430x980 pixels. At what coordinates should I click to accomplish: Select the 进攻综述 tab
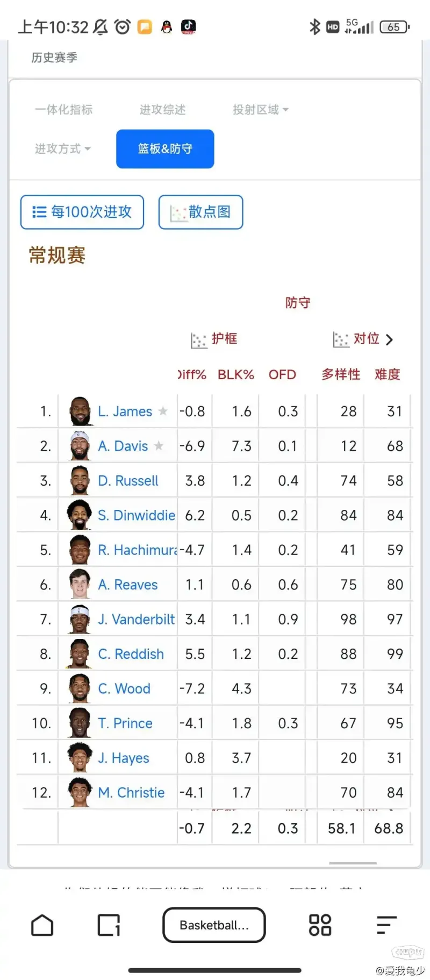(161, 109)
